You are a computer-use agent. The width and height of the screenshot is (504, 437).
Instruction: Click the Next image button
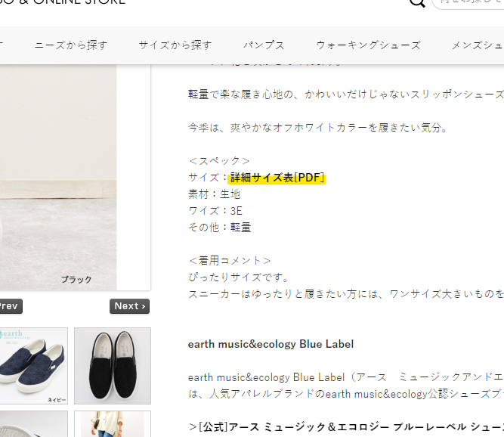click(x=129, y=306)
